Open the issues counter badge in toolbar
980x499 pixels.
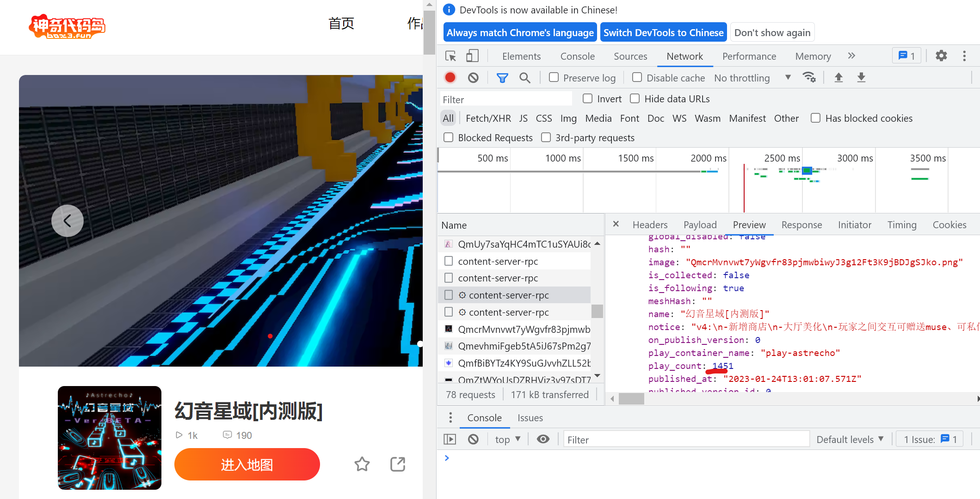(906, 56)
